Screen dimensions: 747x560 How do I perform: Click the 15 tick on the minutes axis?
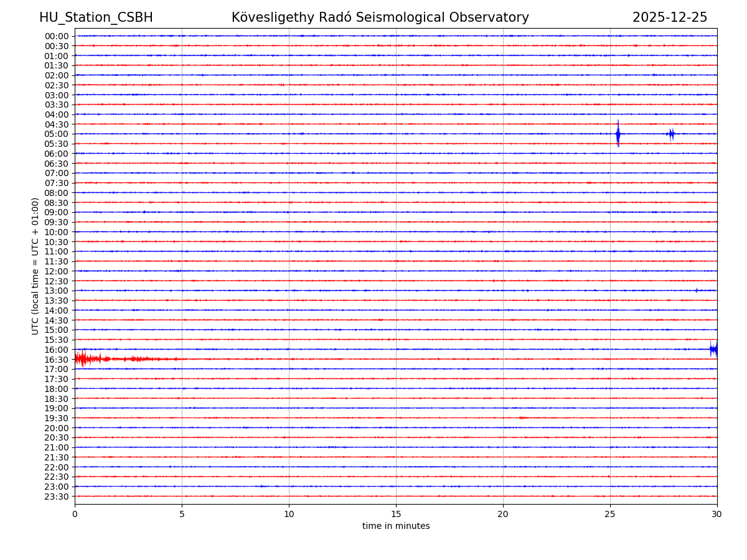point(396,515)
